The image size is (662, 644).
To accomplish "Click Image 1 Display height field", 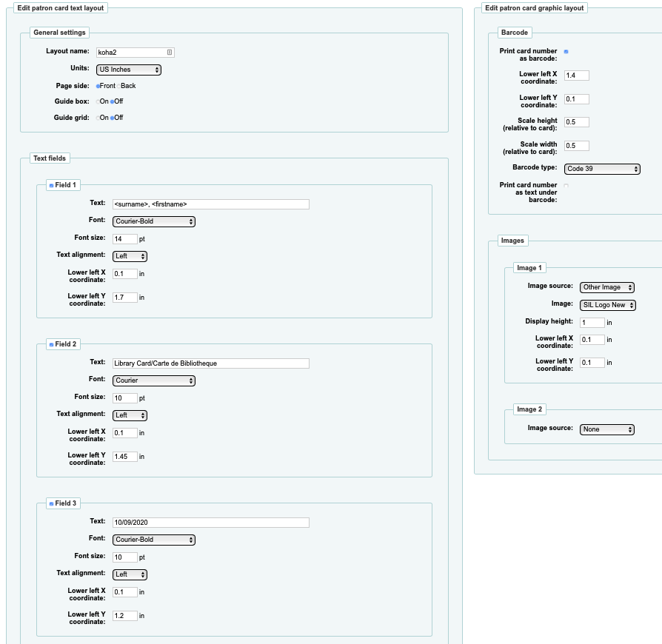I will [x=592, y=323].
